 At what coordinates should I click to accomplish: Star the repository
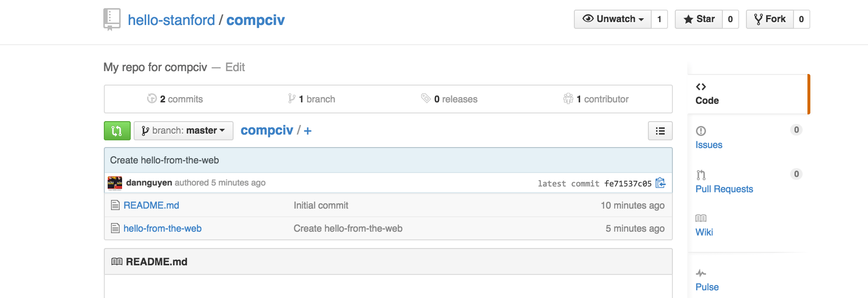pyautogui.click(x=699, y=19)
